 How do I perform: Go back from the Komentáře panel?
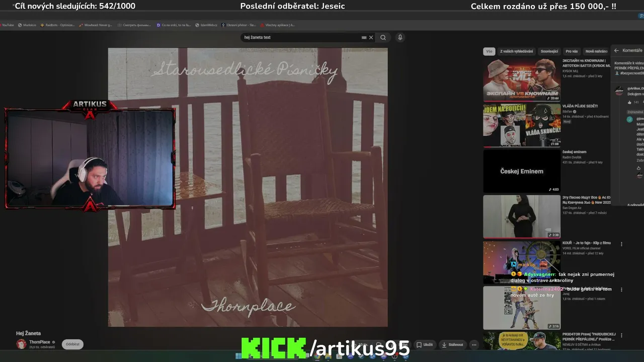click(616, 50)
